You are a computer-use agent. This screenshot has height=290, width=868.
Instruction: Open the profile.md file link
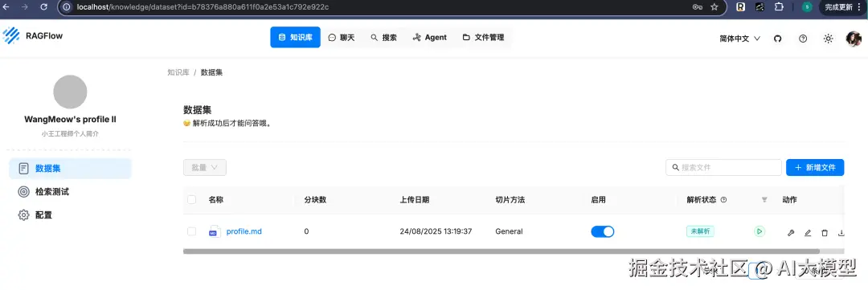[x=244, y=231]
